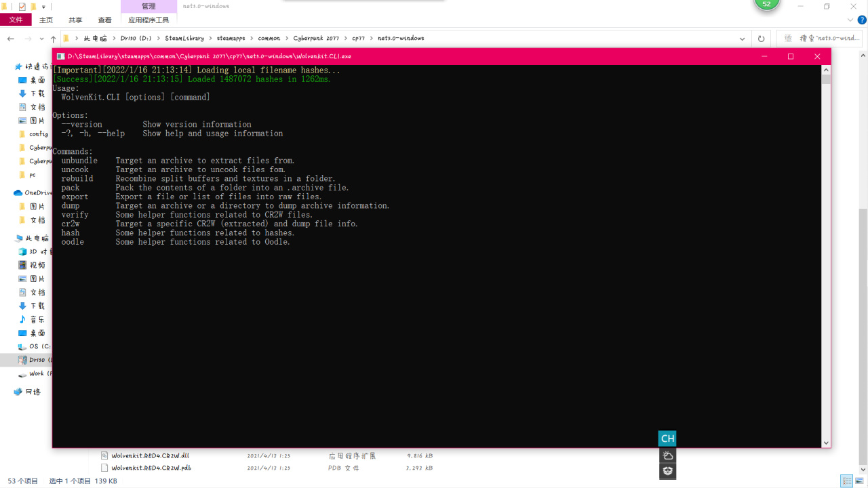
Task: Open the 应用程序工具 ribbon tab
Action: point(149,20)
